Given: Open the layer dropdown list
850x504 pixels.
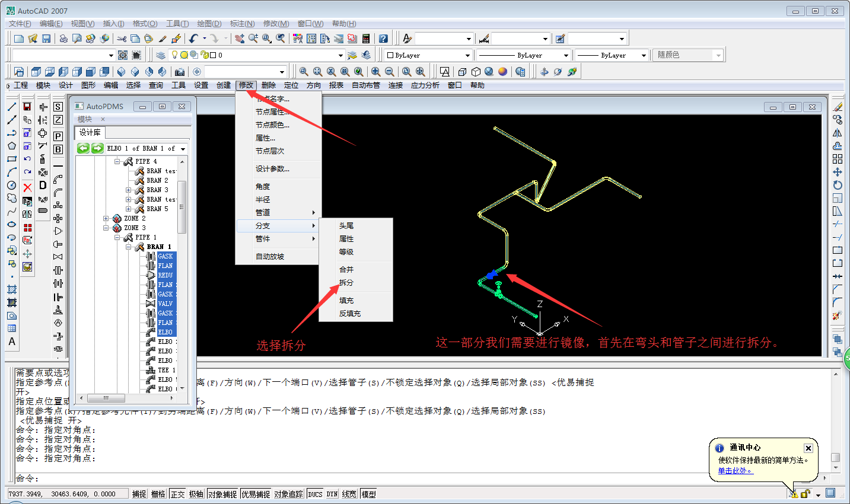Looking at the screenshot, I should tap(340, 55).
